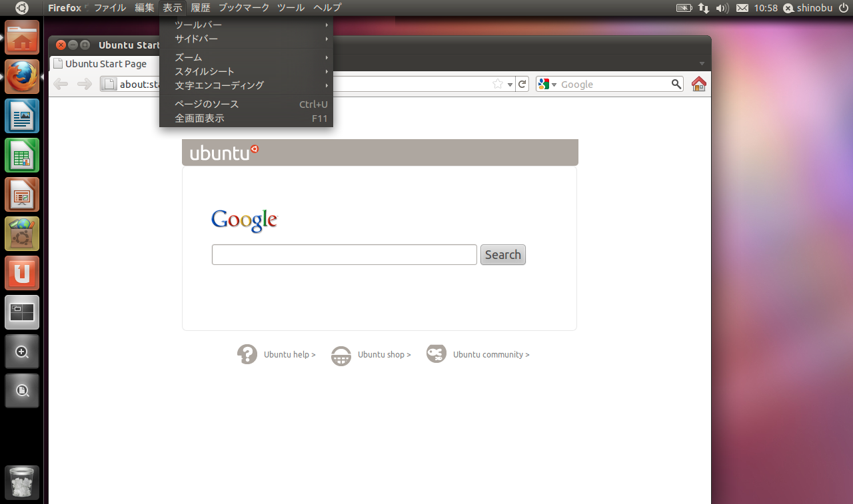Click the Back arrow in Firefox
Screen dimensions: 853x504
(61, 84)
